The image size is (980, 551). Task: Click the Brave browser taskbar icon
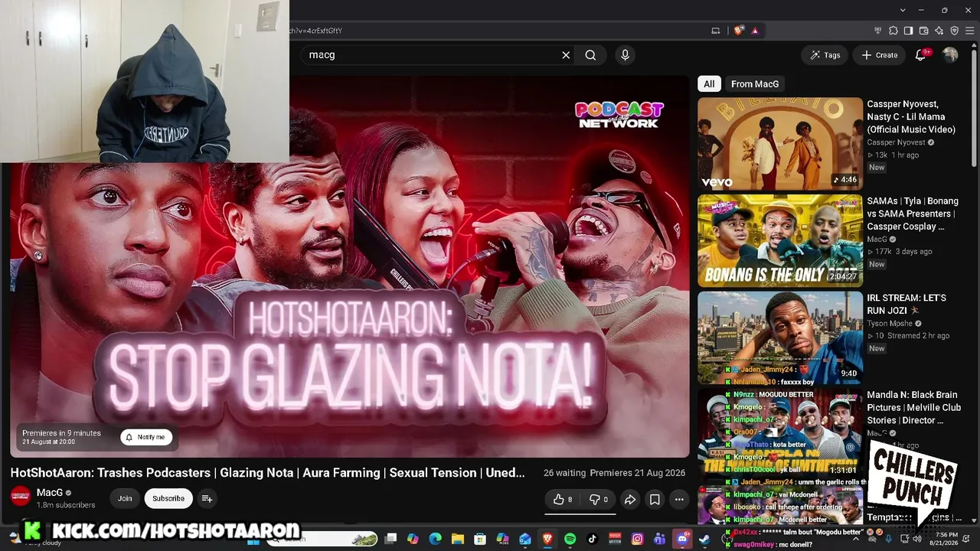click(547, 539)
